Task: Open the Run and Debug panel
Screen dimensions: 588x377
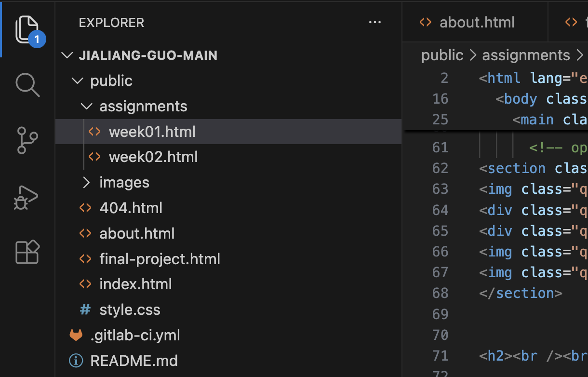Action: [27, 197]
